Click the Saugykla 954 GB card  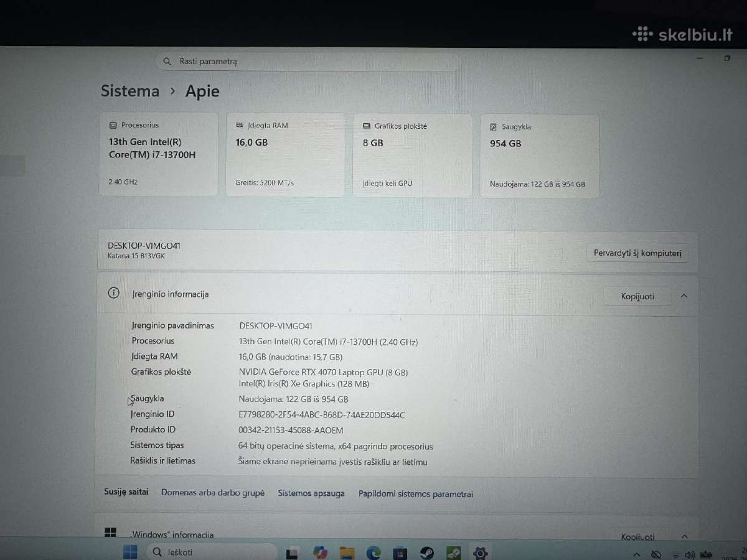[x=540, y=156]
